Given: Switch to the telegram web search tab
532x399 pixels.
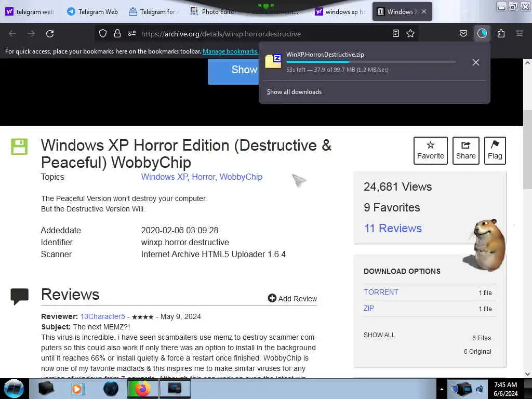Looking at the screenshot, I should tap(30, 12).
